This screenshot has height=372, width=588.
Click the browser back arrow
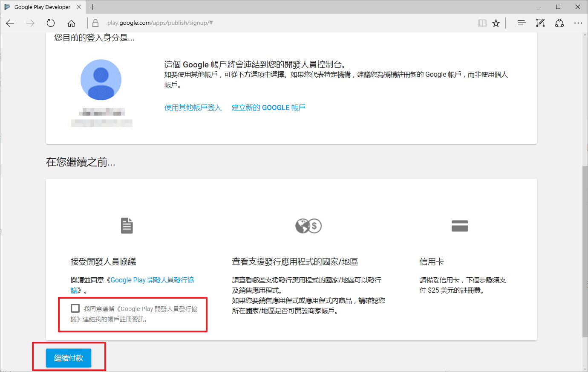click(10, 23)
